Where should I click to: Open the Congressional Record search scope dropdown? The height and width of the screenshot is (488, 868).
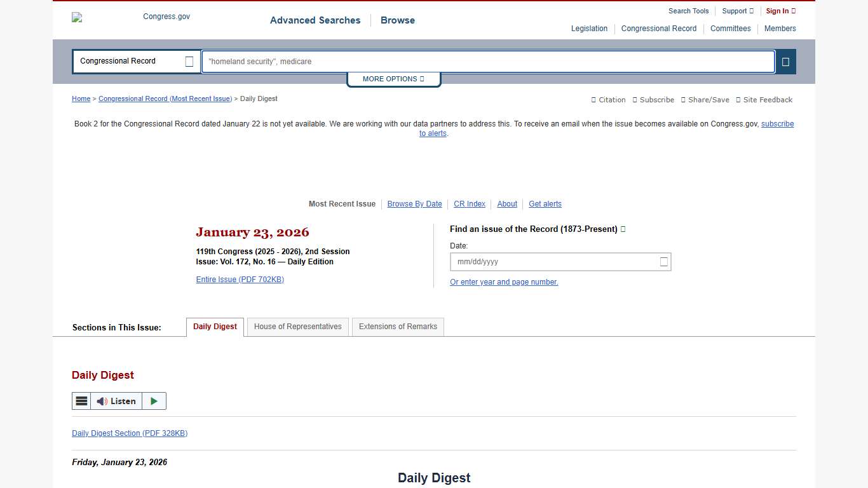[x=135, y=61]
